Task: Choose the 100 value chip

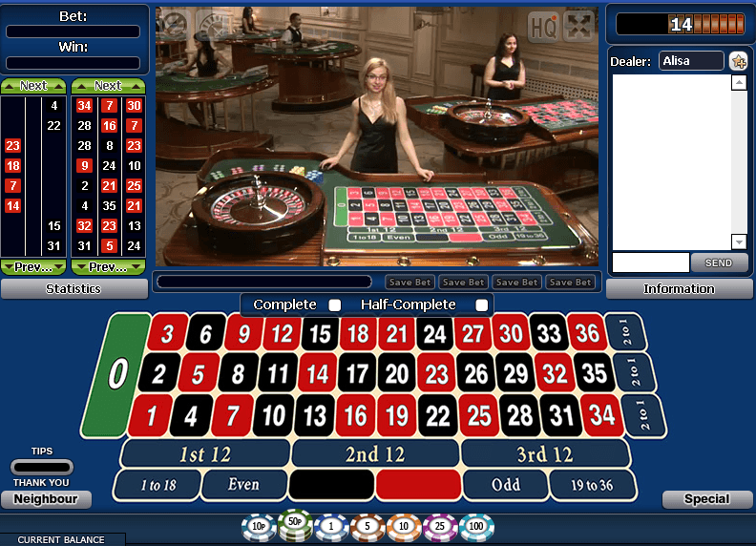Action: point(476,526)
